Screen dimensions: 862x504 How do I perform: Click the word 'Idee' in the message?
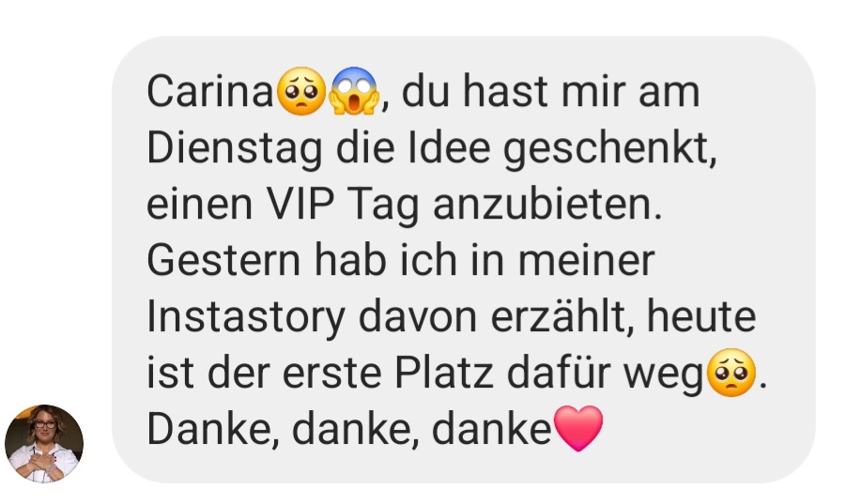(x=449, y=148)
